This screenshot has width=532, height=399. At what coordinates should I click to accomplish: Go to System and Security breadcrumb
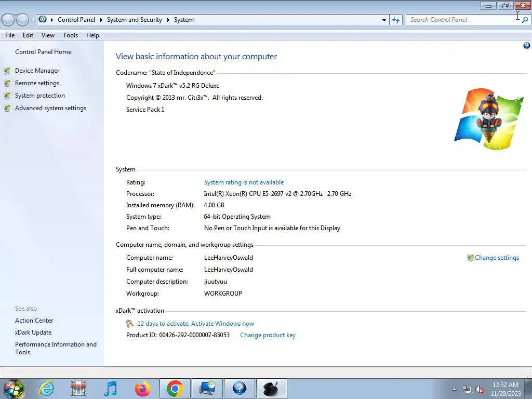point(135,20)
